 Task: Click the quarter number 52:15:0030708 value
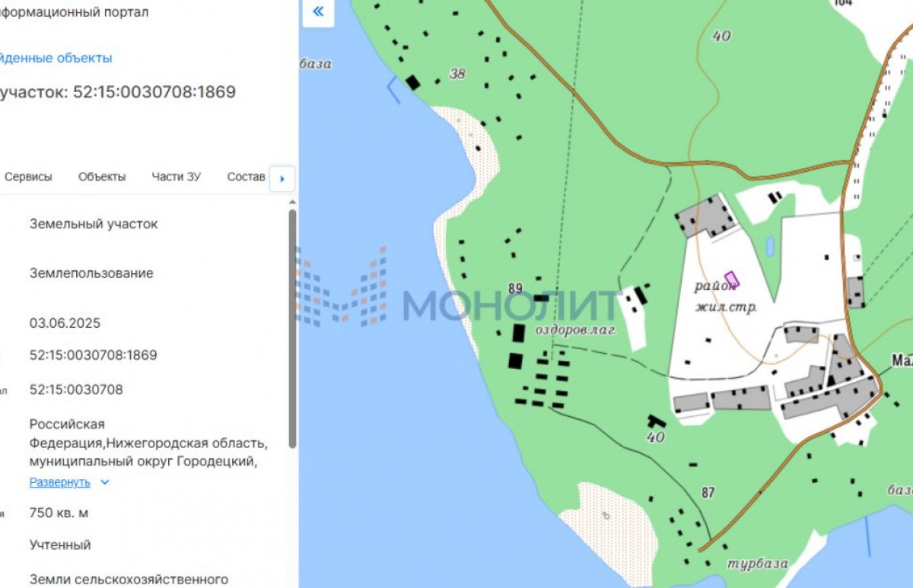76,389
